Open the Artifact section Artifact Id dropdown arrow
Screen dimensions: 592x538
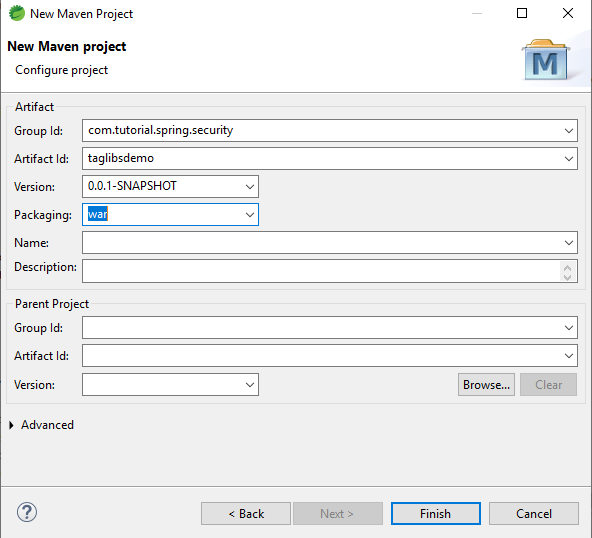pyautogui.click(x=569, y=159)
